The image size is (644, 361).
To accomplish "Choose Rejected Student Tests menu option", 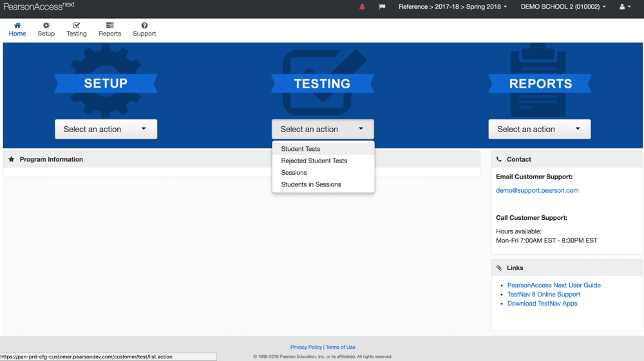I will tap(314, 161).
